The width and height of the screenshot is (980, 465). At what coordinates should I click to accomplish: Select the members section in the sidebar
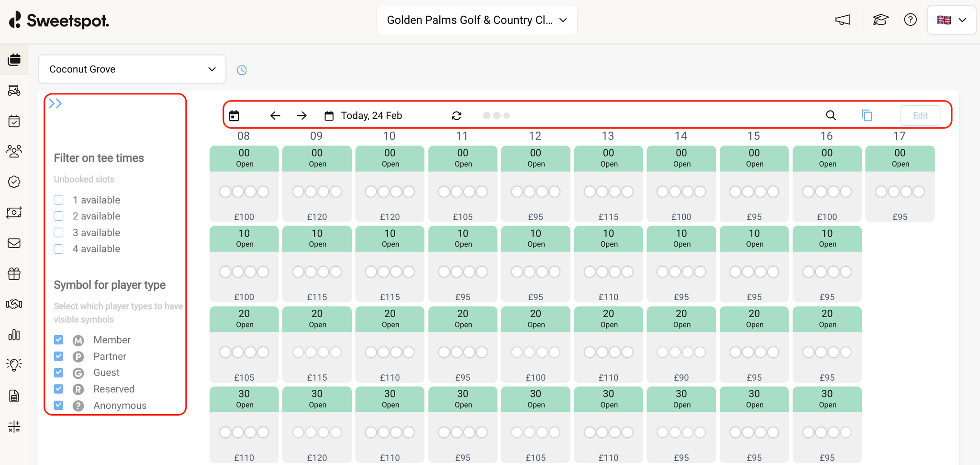pyautogui.click(x=14, y=151)
